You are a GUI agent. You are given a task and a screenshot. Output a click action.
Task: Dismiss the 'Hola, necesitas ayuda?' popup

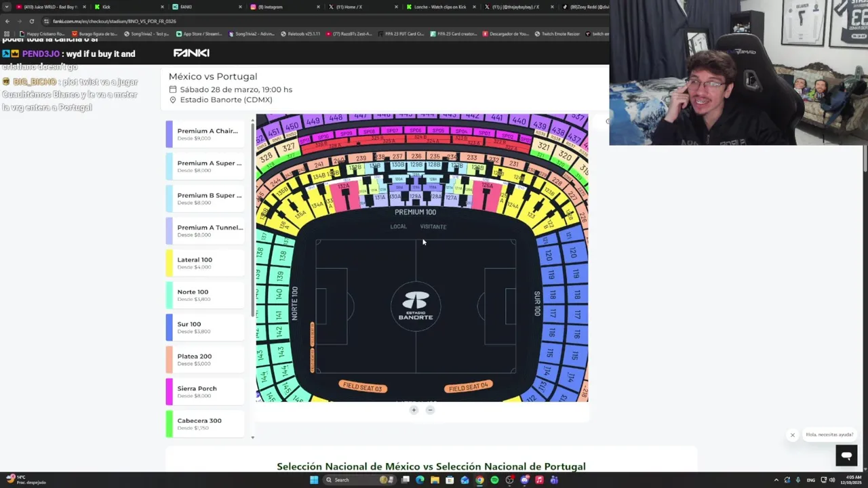coord(792,435)
